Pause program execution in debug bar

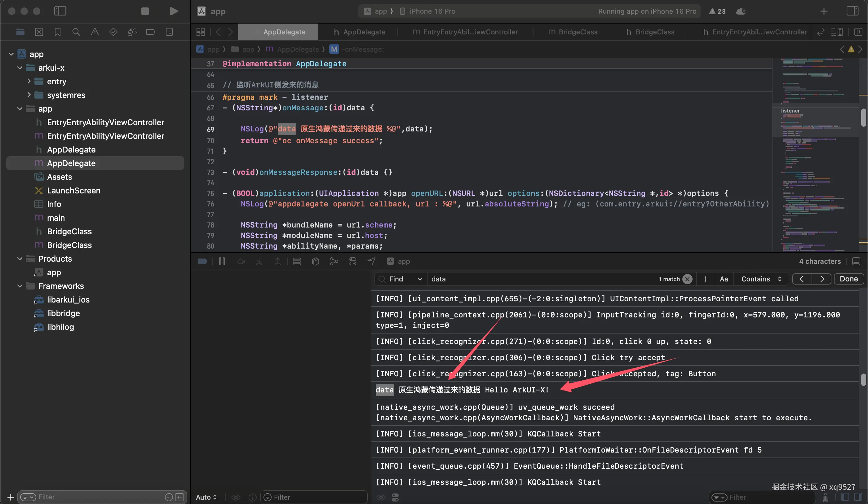222,262
